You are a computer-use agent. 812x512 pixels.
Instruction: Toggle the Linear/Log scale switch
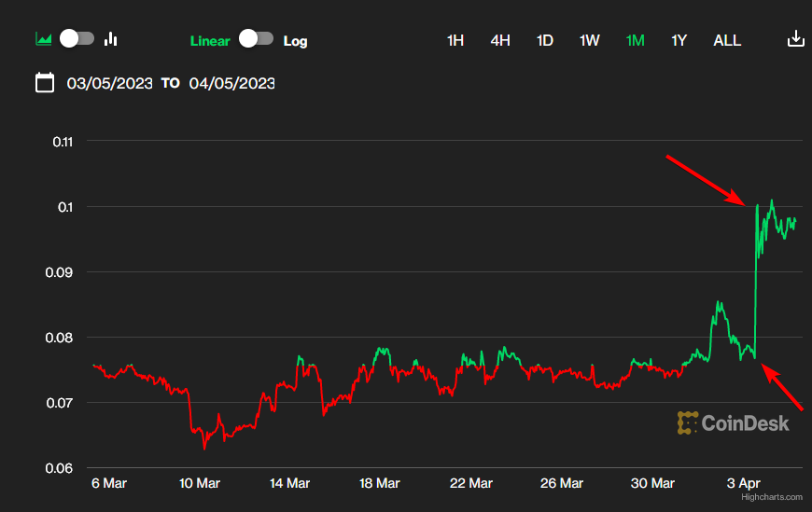256,39
